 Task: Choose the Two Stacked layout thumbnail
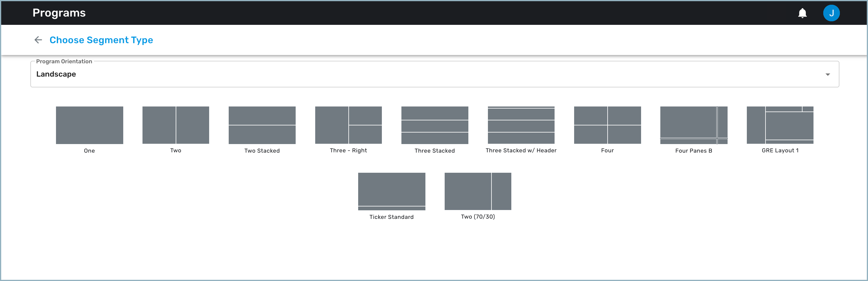coord(262,125)
